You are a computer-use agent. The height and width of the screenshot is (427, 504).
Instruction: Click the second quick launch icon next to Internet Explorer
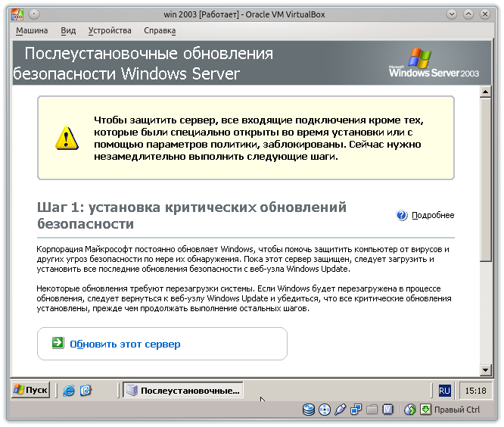[86, 391]
